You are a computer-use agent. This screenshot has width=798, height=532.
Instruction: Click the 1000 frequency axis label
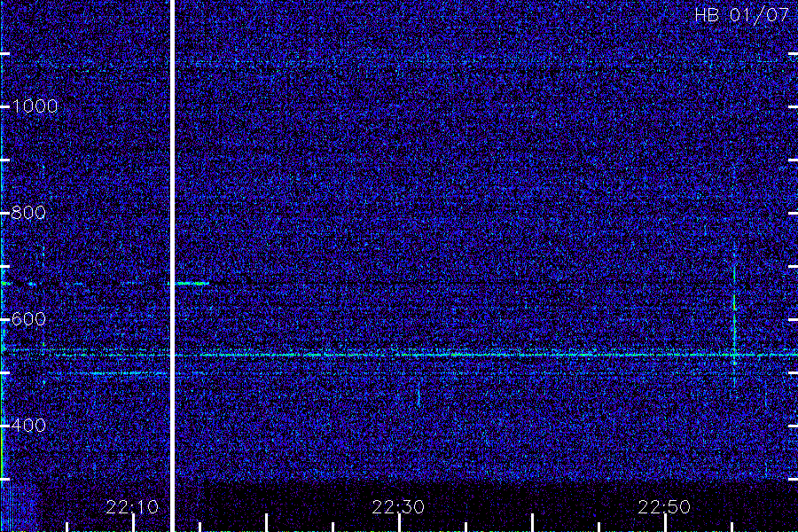(35, 106)
